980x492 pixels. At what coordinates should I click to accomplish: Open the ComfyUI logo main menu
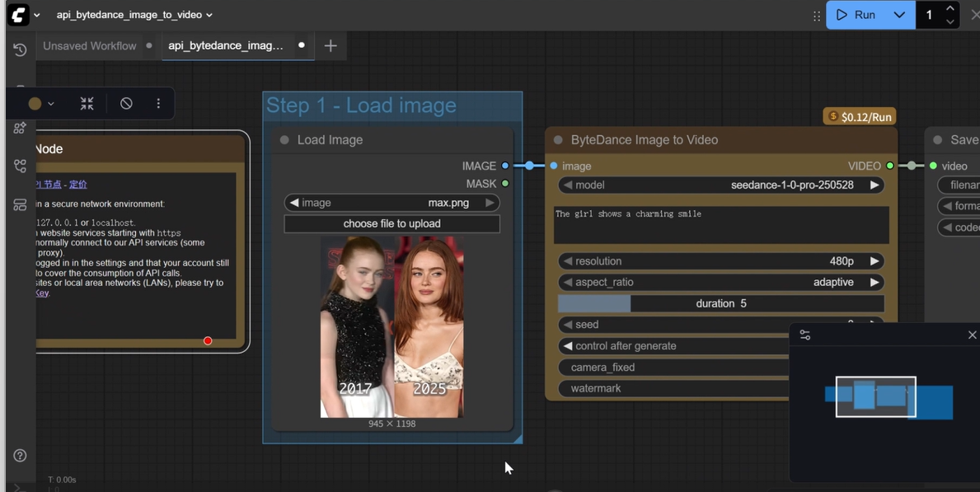click(x=18, y=15)
